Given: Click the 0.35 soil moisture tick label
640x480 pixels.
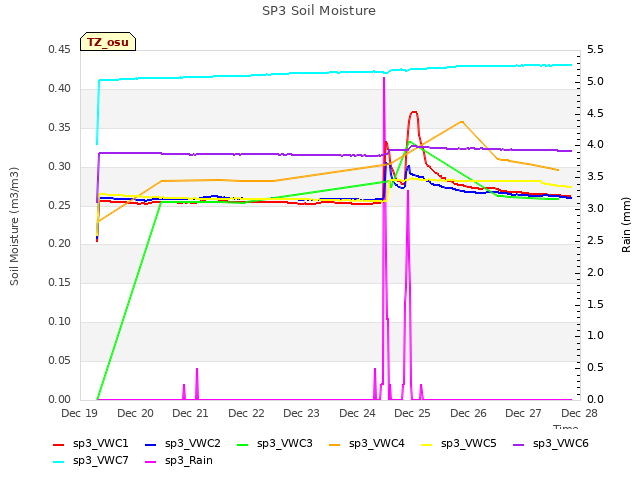Looking at the screenshot, I should pos(59,128).
